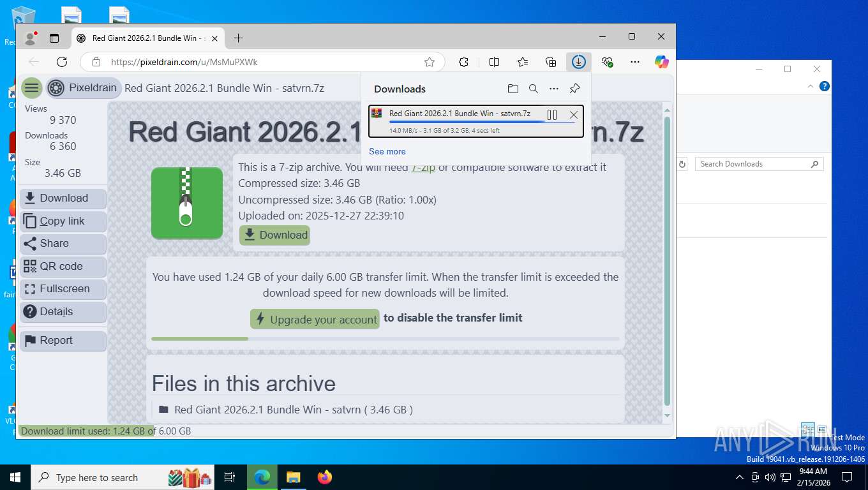868x490 pixels.
Task: Open File Explorer from the taskbar
Action: click(x=293, y=477)
